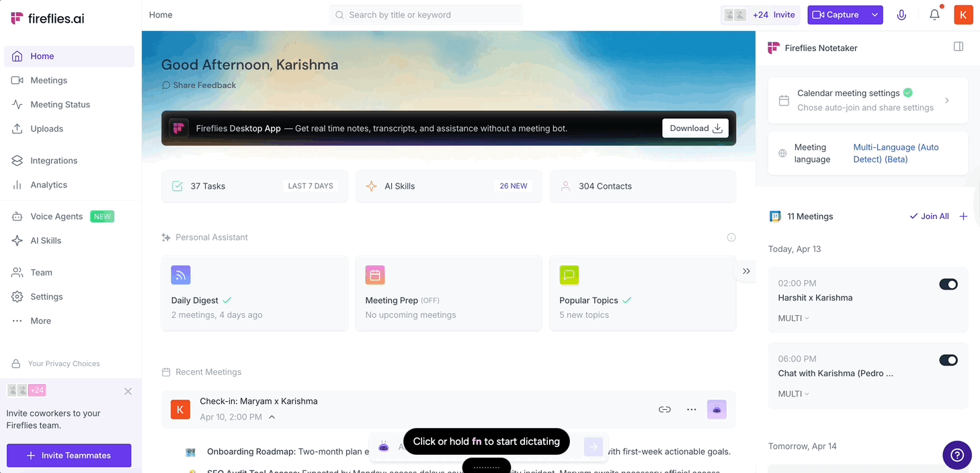The image size is (980, 473).
Task: Collapse the Fireflies Notetaker side panel icon
Action: click(958, 46)
